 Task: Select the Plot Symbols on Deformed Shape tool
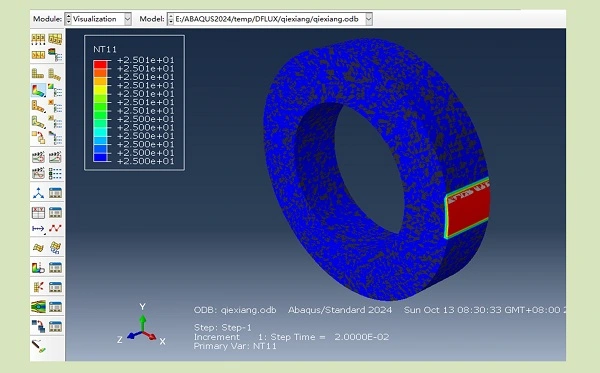[38, 106]
